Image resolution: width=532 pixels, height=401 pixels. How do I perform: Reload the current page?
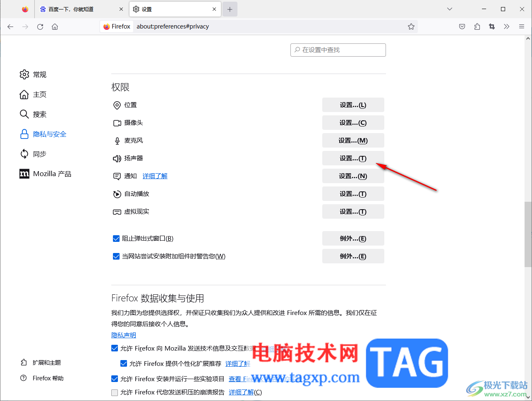pos(40,26)
